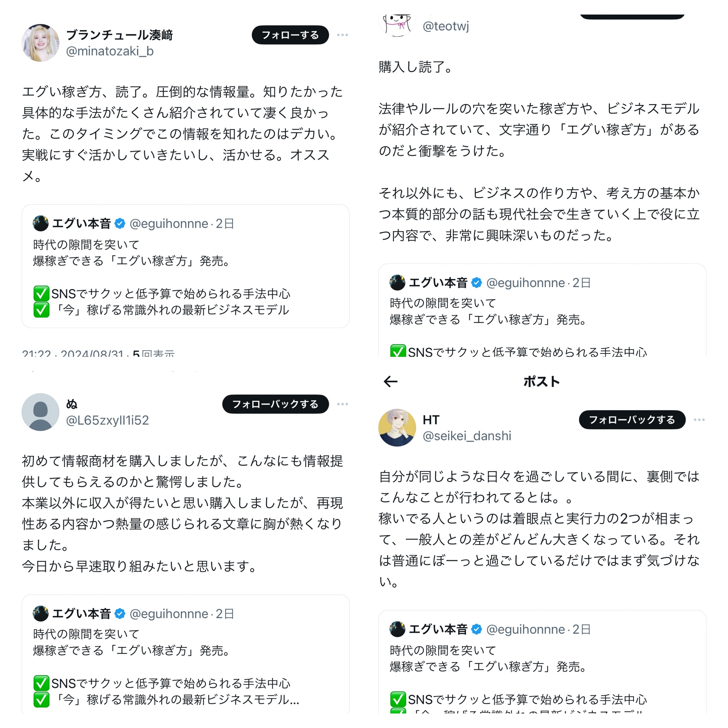Click ブランチュール湊﨑 profile avatar
The height and width of the screenshot is (728, 728).
click(40, 43)
